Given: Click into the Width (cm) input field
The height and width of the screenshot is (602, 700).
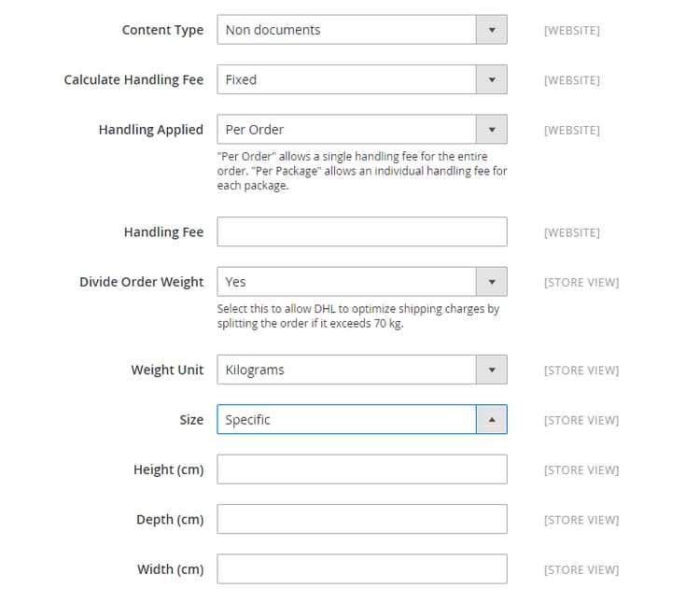Looking at the screenshot, I should 362,568.
